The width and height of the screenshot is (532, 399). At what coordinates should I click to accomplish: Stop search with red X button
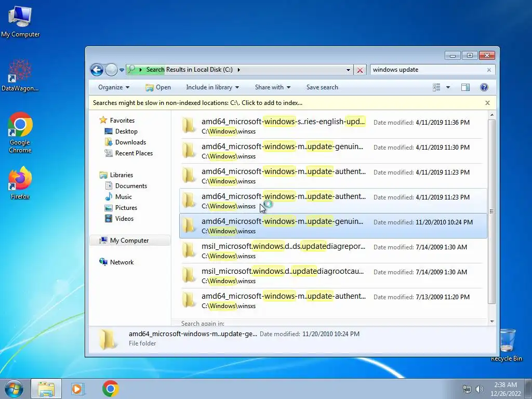(360, 70)
